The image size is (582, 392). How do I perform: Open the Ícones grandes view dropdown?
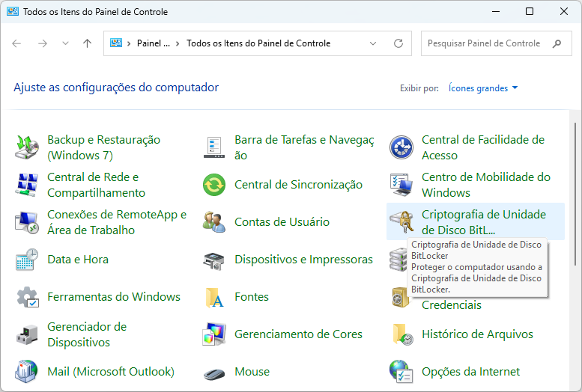point(483,88)
